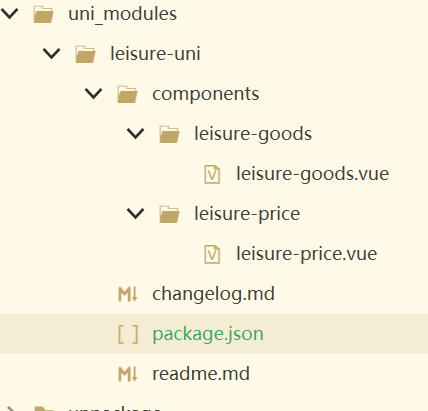This screenshot has width=428, height=411.
Task: Open the readme.md file
Action: point(201,374)
